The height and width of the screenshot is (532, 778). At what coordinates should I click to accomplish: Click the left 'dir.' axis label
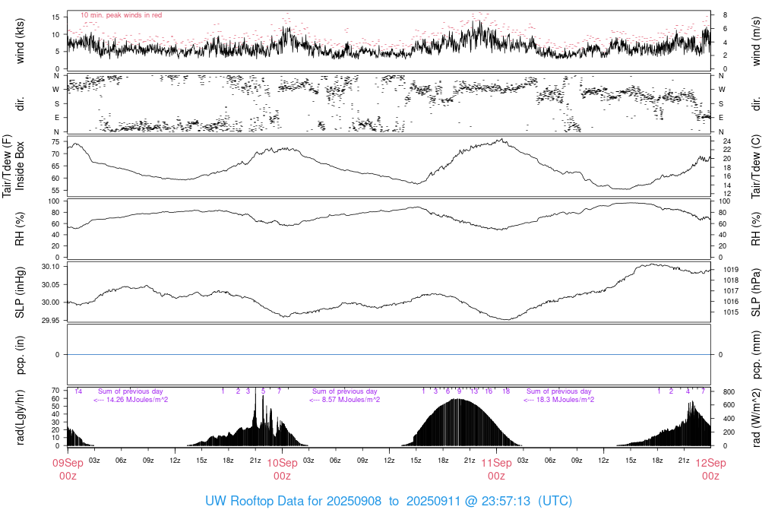(20, 103)
